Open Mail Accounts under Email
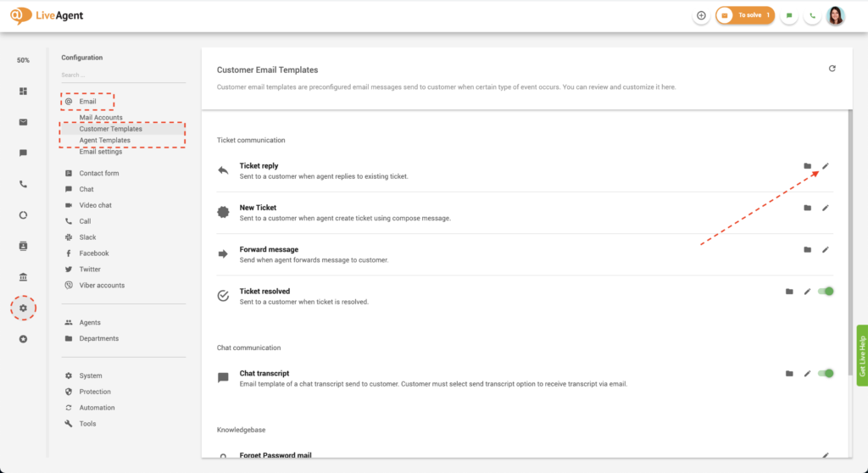Image resolution: width=868 pixels, height=473 pixels. point(101,118)
